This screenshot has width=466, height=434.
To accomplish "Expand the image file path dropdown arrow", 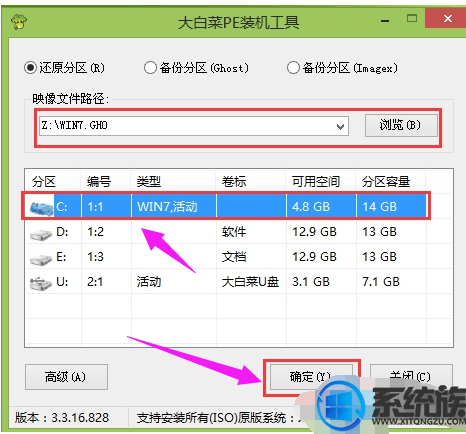I will tap(340, 126).
